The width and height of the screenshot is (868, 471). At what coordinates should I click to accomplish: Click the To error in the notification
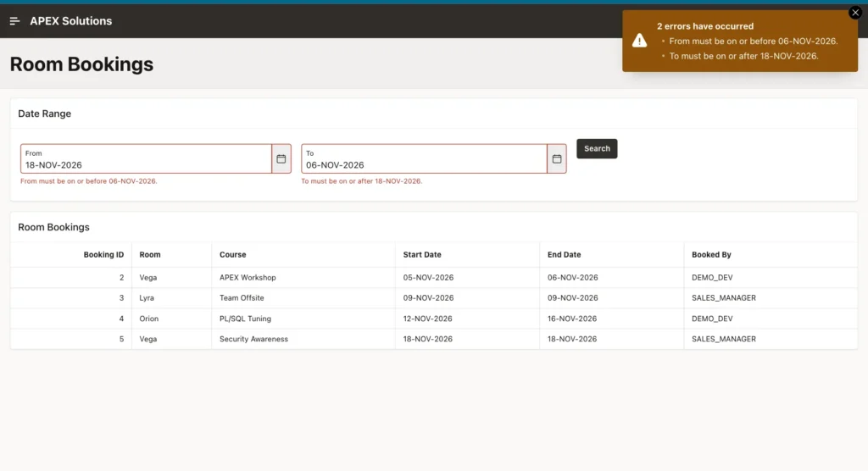pos(743,56)
